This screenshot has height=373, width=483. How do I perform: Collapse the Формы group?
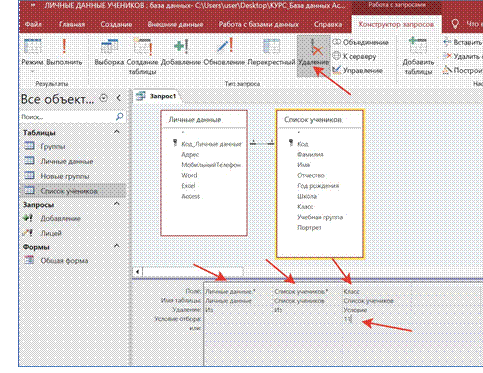click(116, 246)
